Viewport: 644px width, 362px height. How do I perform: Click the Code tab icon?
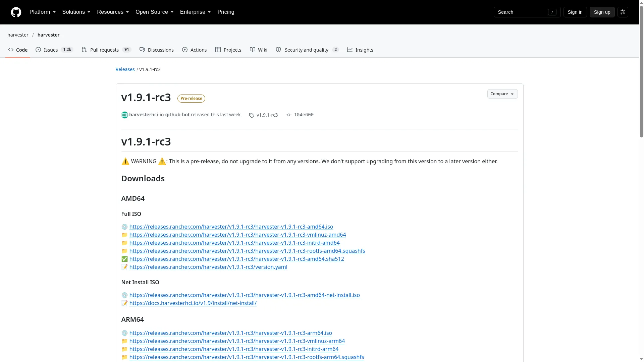point(11,50)
